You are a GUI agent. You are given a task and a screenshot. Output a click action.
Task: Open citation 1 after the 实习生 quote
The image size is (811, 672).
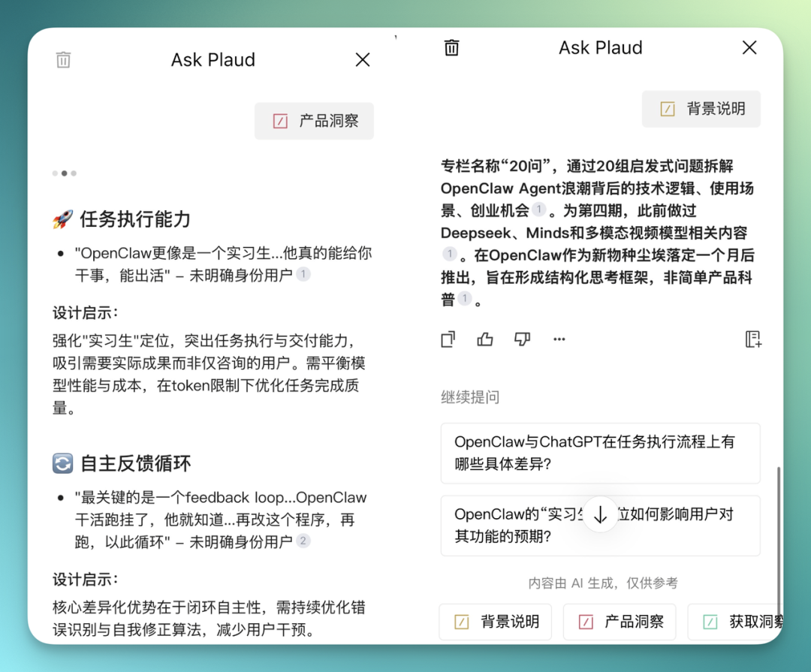pyautogui.click(x=303, y=274)
